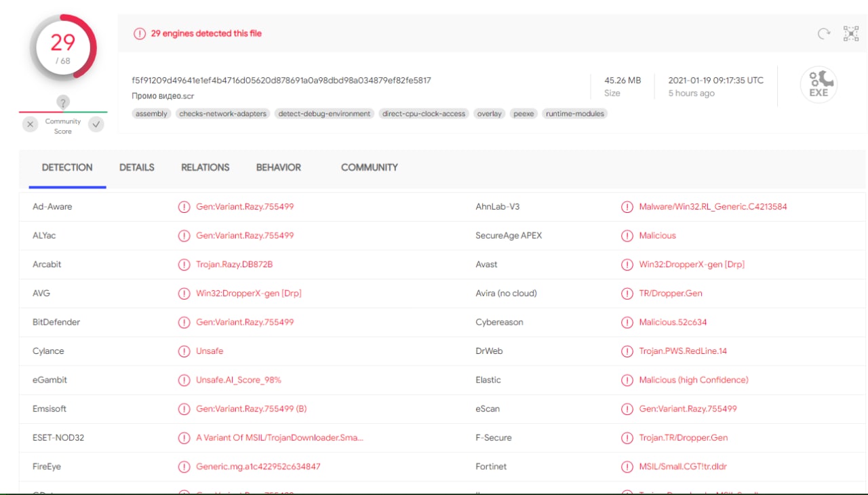Click '29 engines detected this file' text
868x495 pixels.
[206, 33]
